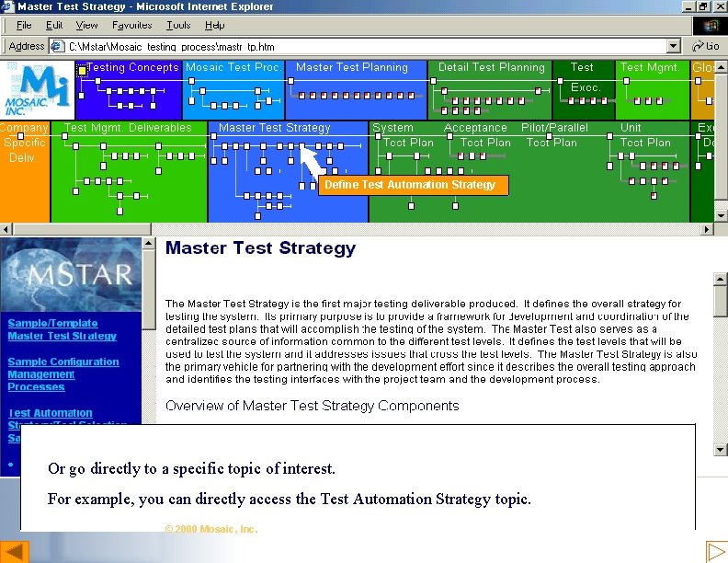Open the Sample Configuration Management Processes link
Screen dimensions: 728x563
point(63,373)
